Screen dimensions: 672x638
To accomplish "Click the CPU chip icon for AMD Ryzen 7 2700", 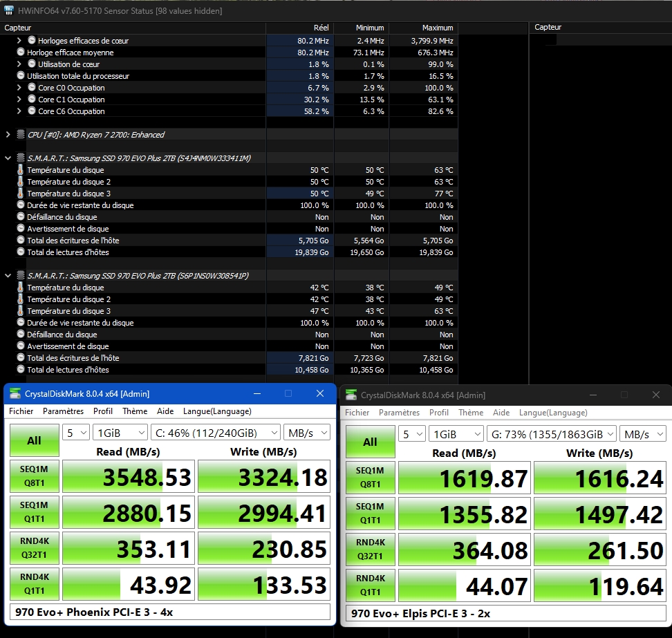I will 21,135.
